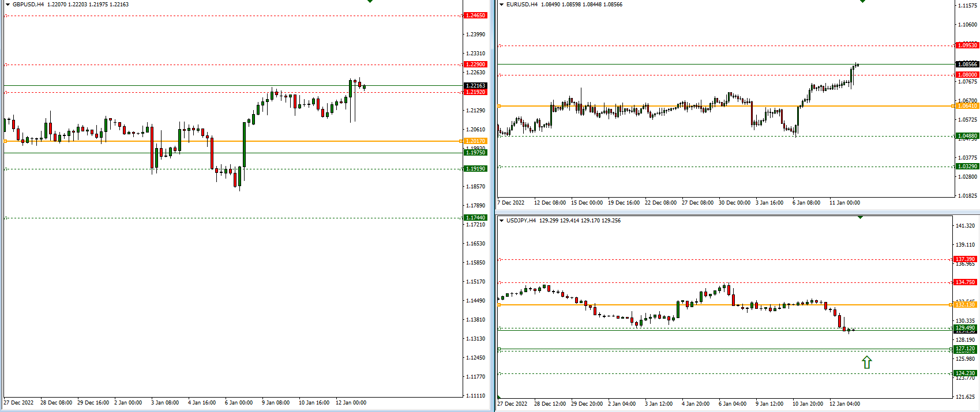Click the '6 Jan 04:00' date on USDJPY axis
980x412 pixels.
[733, 404]
